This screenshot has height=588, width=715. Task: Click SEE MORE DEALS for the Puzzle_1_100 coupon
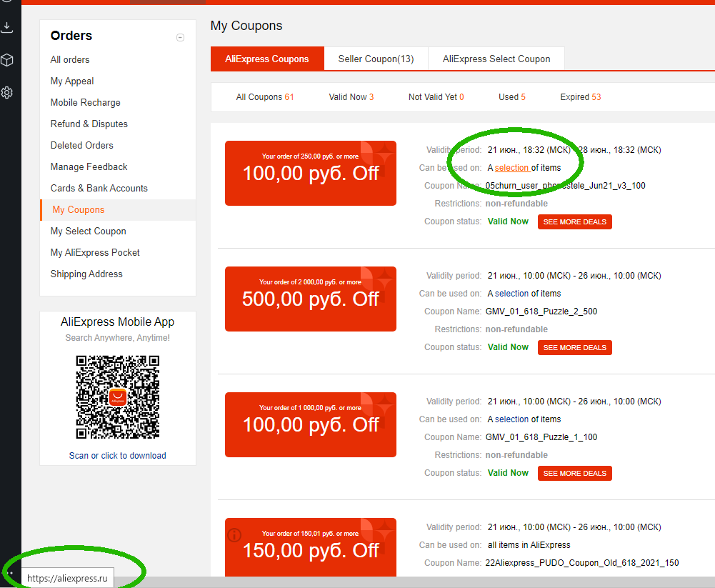(574, 474)
